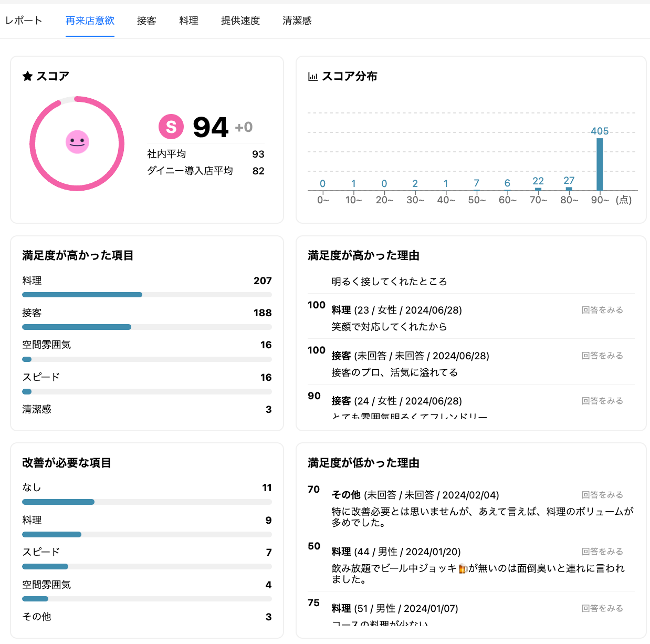
Task: Click the 80~ bar labeled 27
Action: click(569, 189)
